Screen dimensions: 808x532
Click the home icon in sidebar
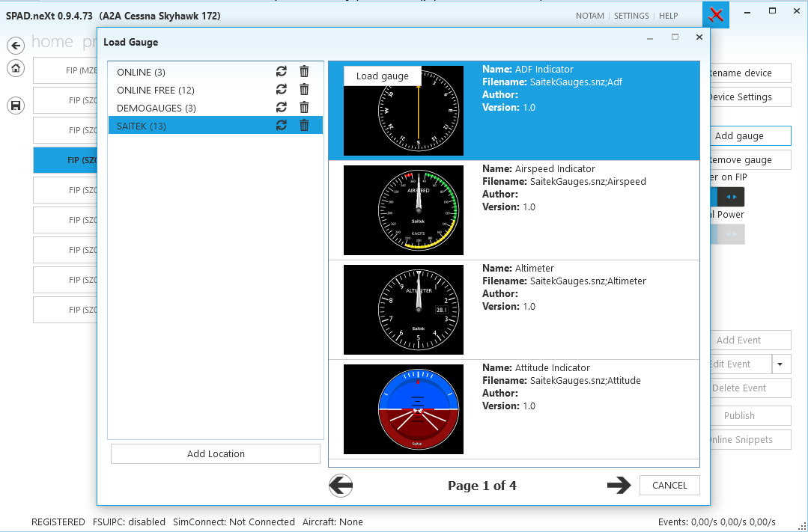pos(16,68)
